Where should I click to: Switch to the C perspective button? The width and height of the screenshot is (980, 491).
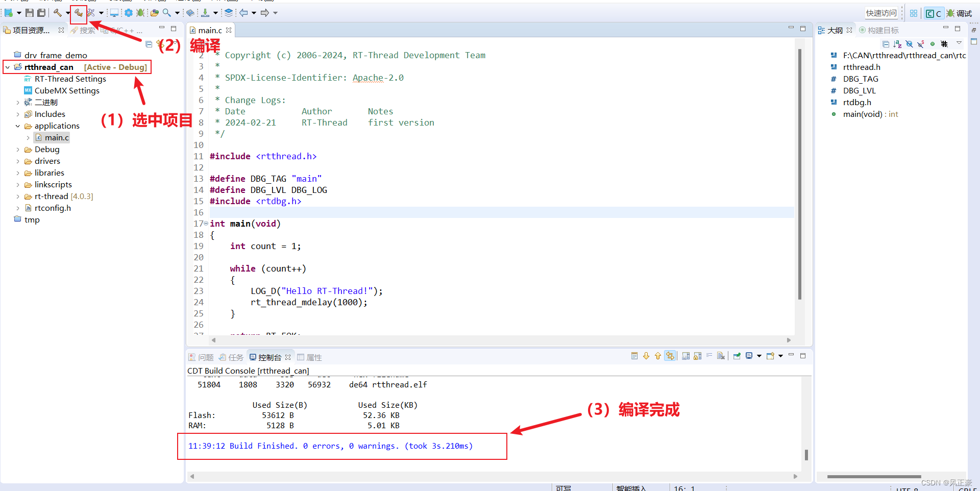tap(934, 13)
